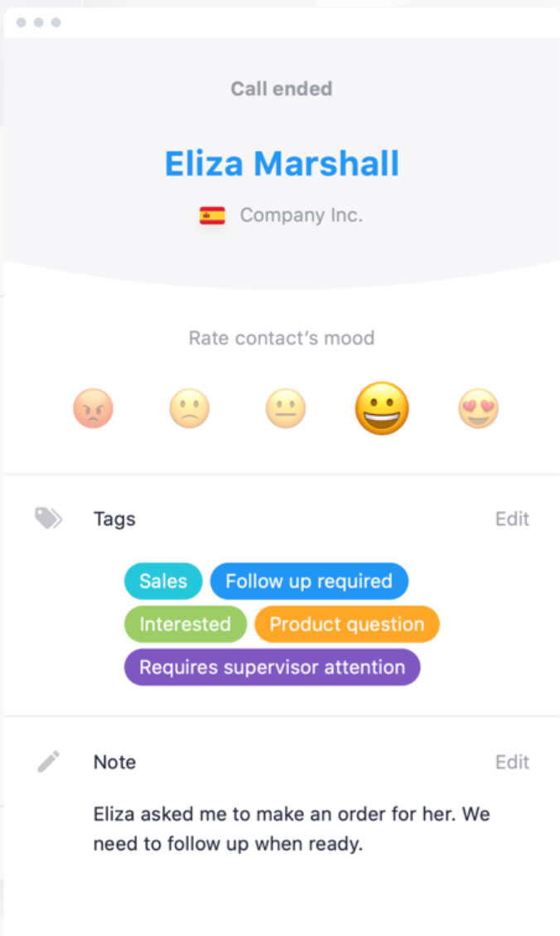
Task: Rate mood with the angry red face
Action: click(x=93, y=408)
